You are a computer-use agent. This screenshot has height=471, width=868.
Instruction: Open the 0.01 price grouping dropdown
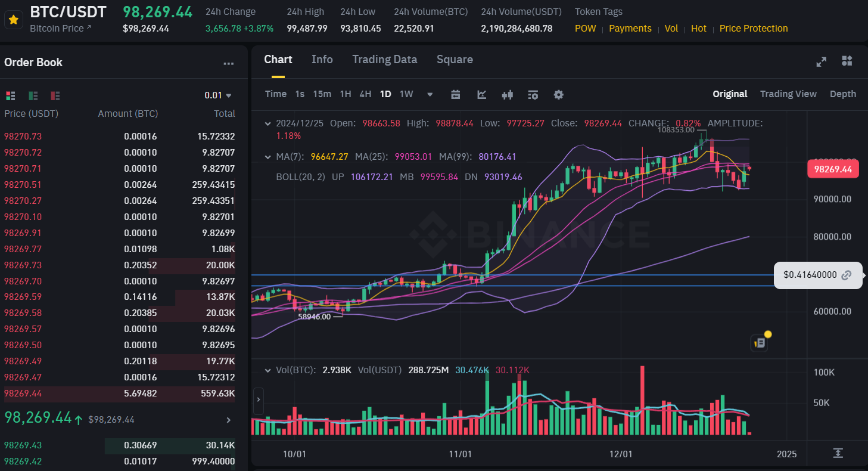click(x=218, y=95)
